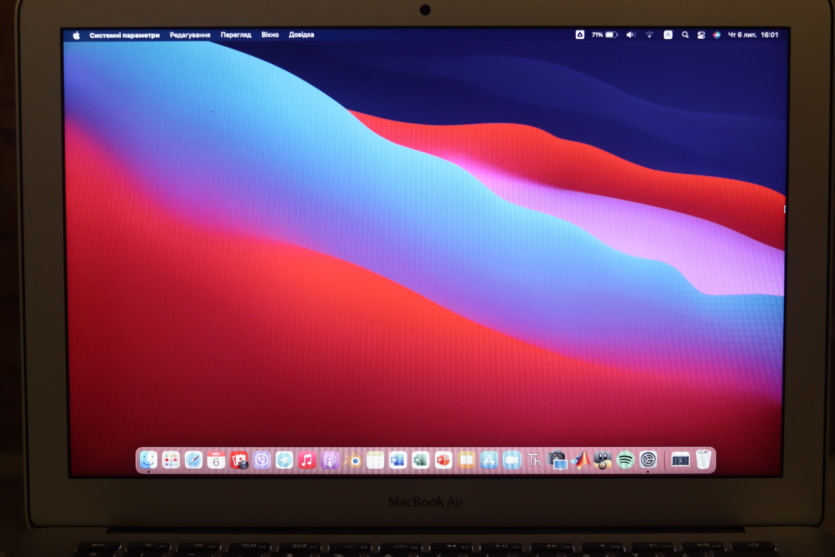Open the Редагування menu
The height and width of the screenshot is (557, 835).
point(190,35)
